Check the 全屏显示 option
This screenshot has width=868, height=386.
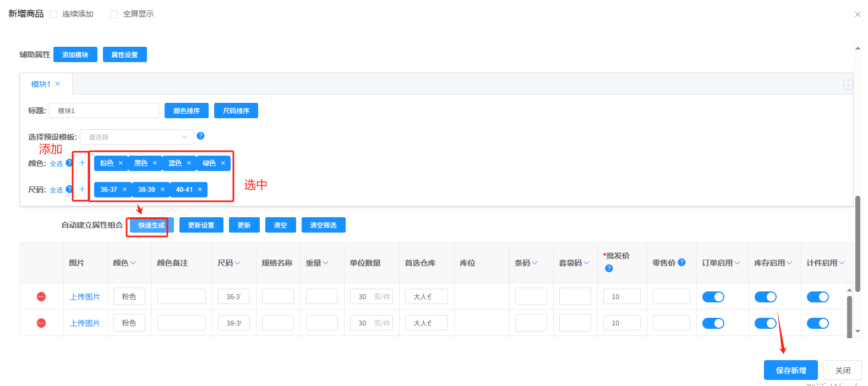[x=114, y=14]
